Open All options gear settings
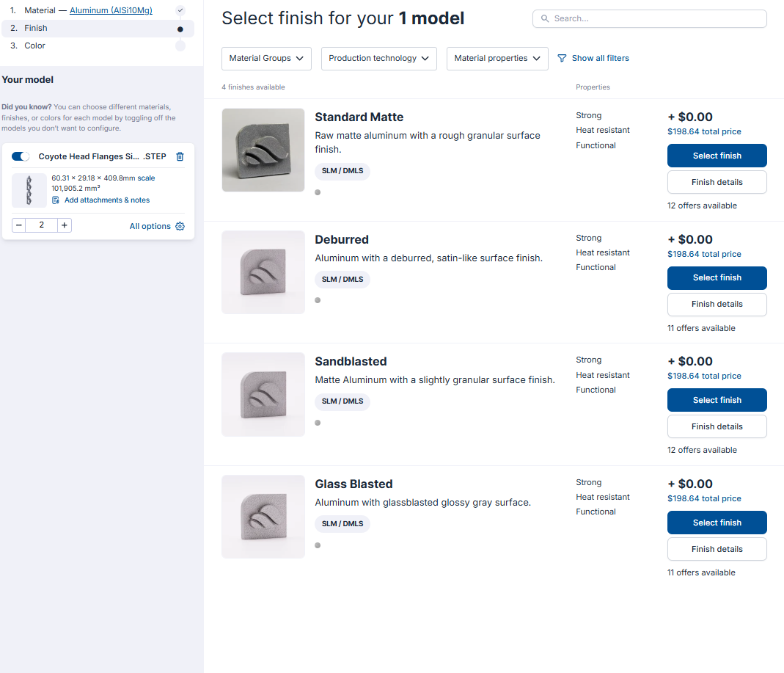The height and width of the screenshot is (673, 784). tap(180, 226)
